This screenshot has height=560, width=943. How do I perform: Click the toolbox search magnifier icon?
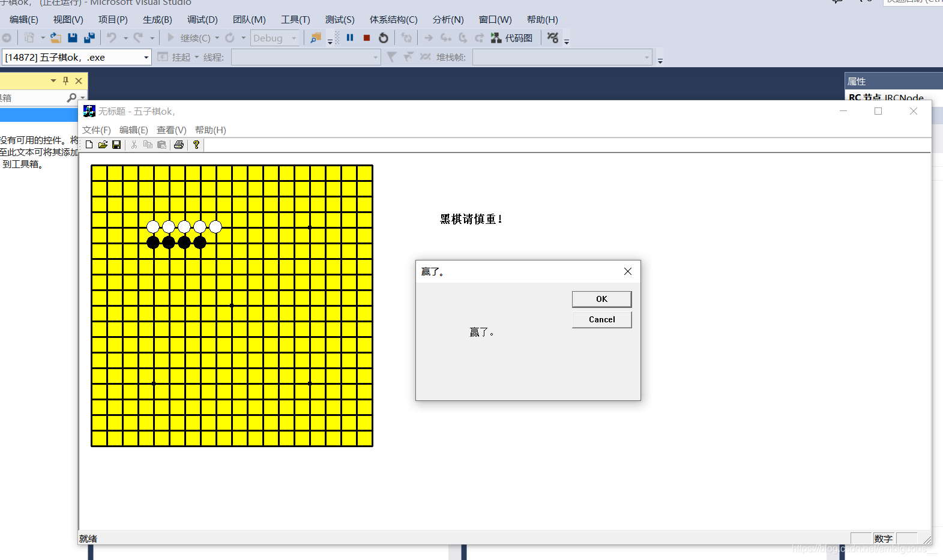tap(71, 97)
